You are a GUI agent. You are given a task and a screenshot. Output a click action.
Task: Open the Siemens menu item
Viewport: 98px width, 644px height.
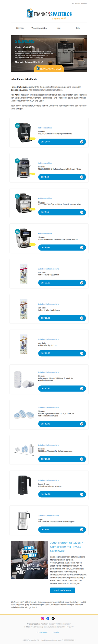click(20, 28)
